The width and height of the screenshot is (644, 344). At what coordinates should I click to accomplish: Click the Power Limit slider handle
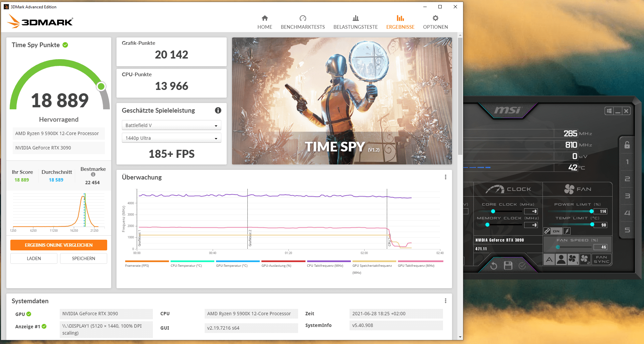(x=592, y=211)
